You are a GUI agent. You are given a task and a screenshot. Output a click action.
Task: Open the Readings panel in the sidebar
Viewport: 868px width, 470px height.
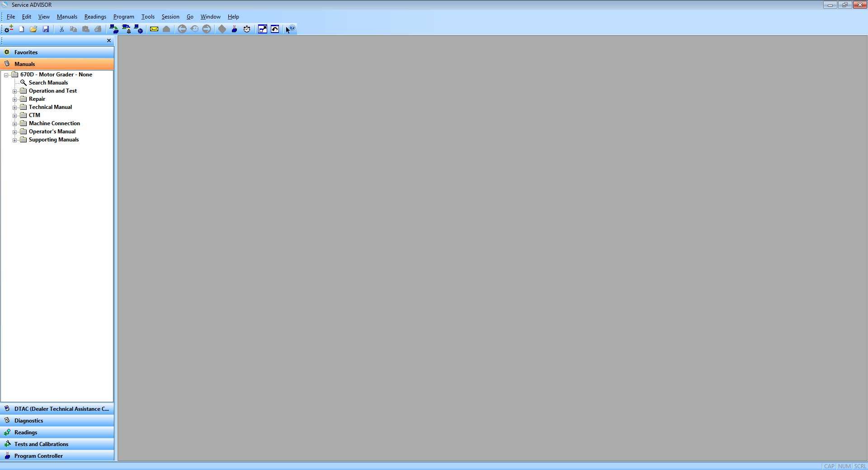tap(57, 432)
